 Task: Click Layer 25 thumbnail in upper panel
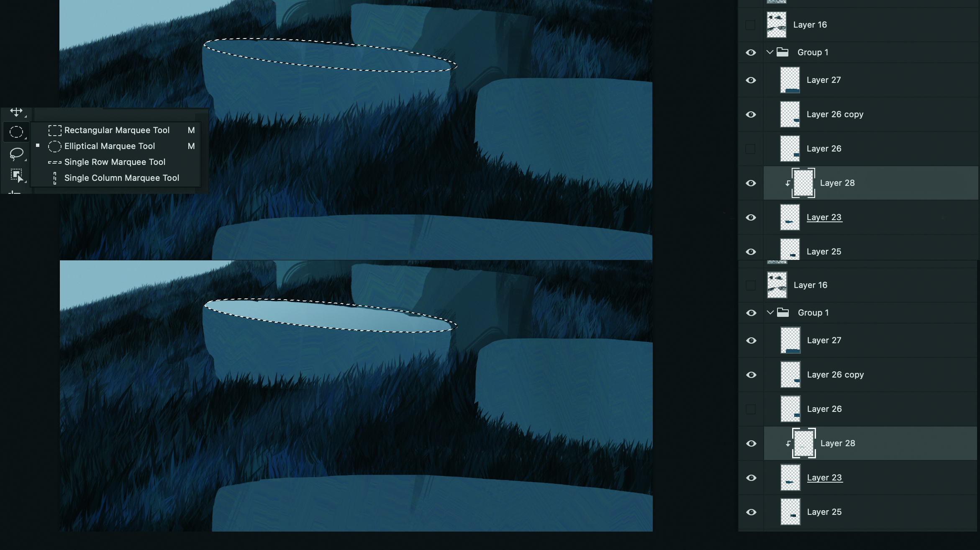pyautogui.click(x=790, y=249)
